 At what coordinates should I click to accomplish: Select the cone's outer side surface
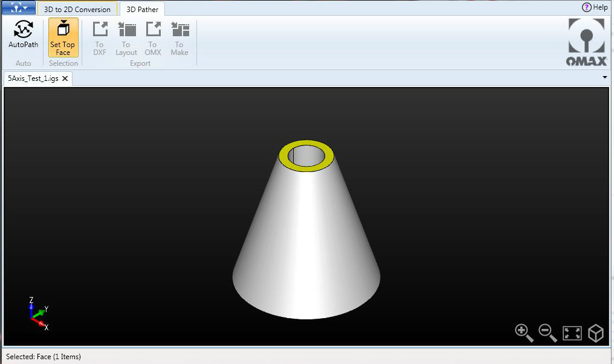pyautogui.click(x=306, y=243)
